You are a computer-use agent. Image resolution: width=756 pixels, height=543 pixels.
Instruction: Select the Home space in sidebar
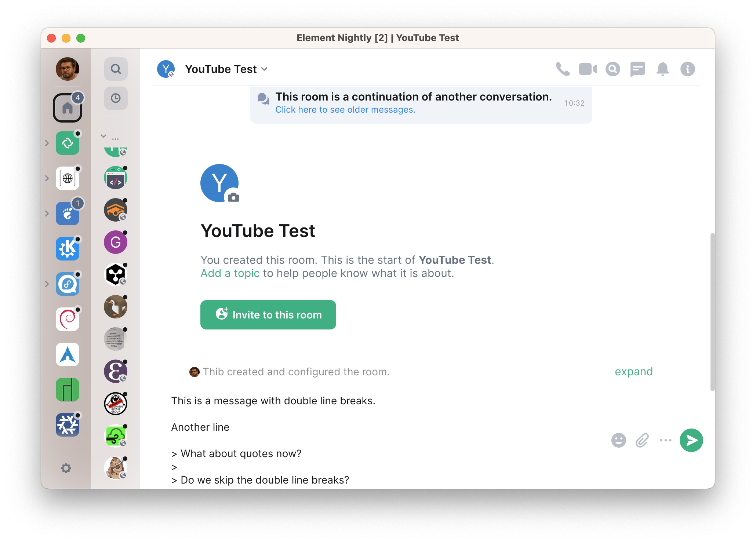click(x=68, y=108)
